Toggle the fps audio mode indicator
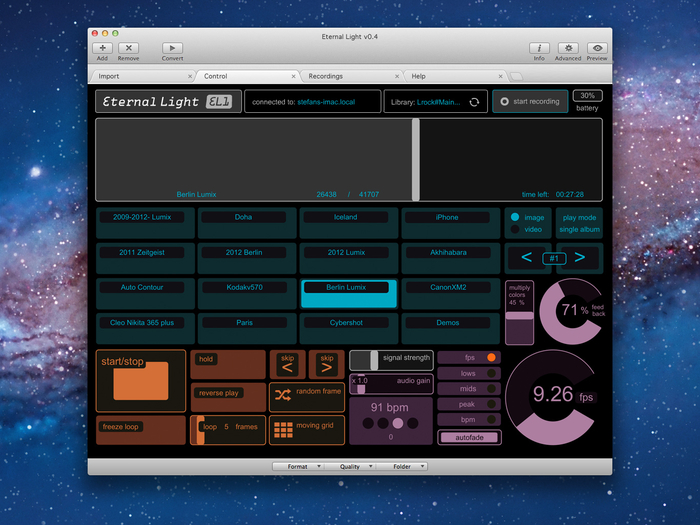 tap(492, 357)
